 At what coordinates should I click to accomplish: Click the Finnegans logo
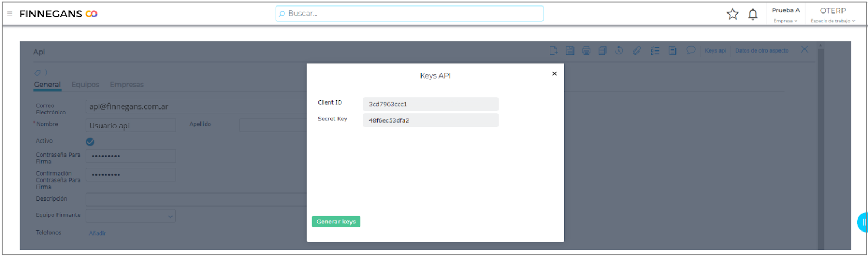[59, 14]
